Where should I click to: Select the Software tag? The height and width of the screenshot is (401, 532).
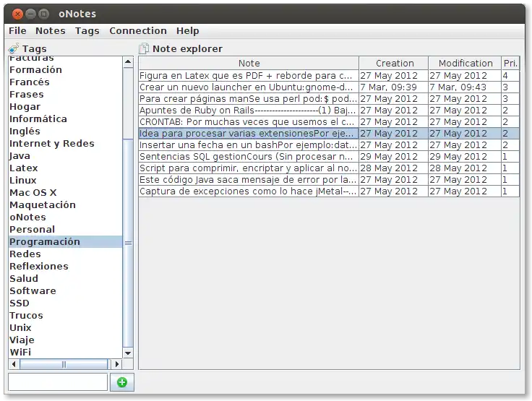coord(65,290)
